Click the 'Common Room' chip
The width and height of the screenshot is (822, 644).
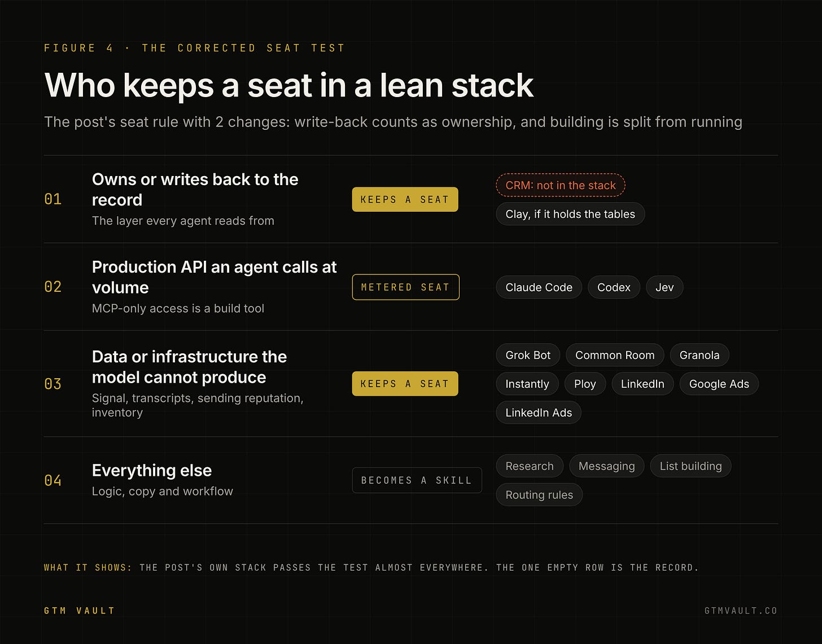[x=615, y=355]
